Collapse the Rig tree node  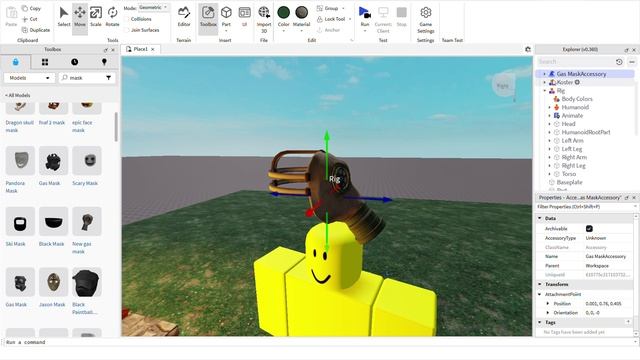point(544,91)
